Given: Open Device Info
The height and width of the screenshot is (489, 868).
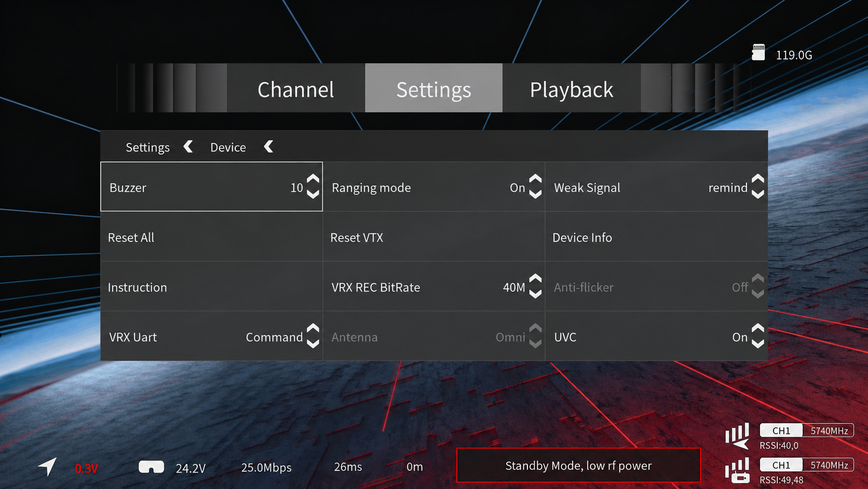Looking at the screenshot, I should 656,237.
